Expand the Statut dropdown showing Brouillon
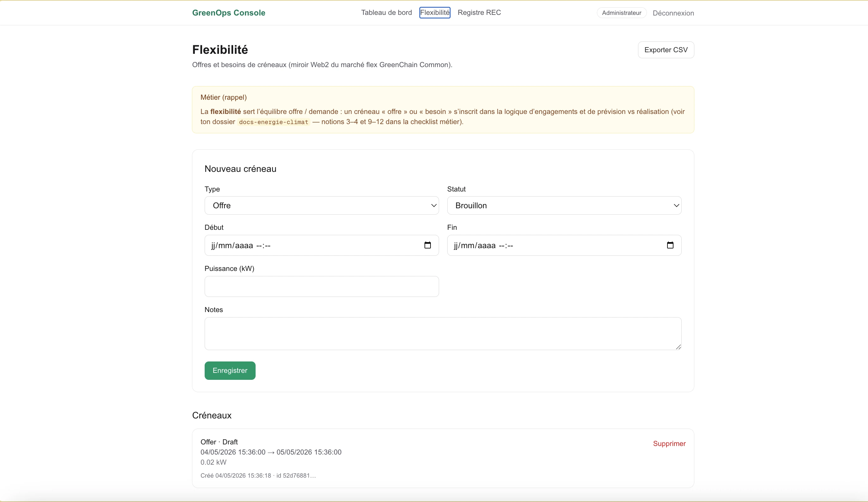The image size is (868, 502). [564, 205]
